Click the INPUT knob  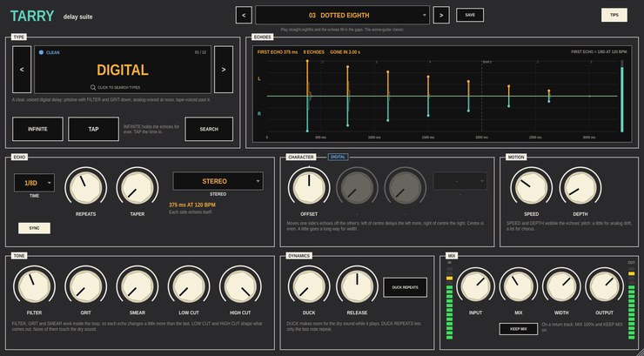[476, 286]
